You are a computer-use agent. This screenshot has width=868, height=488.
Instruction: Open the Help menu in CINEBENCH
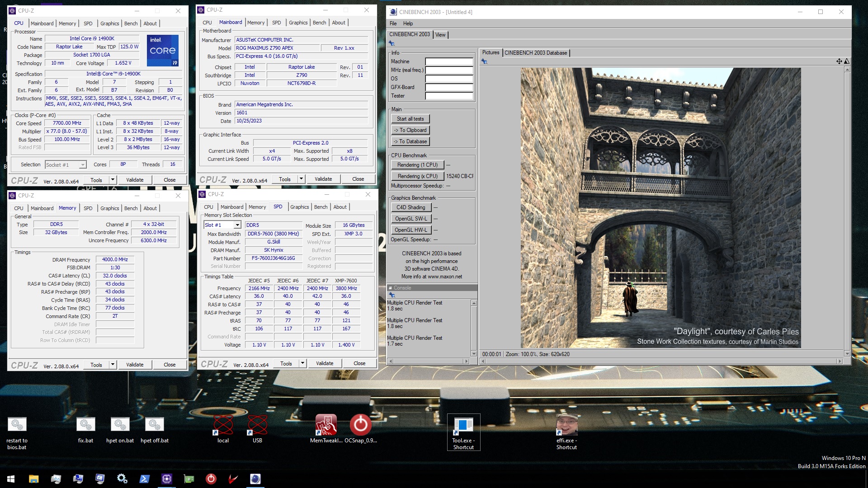[408, 23]
